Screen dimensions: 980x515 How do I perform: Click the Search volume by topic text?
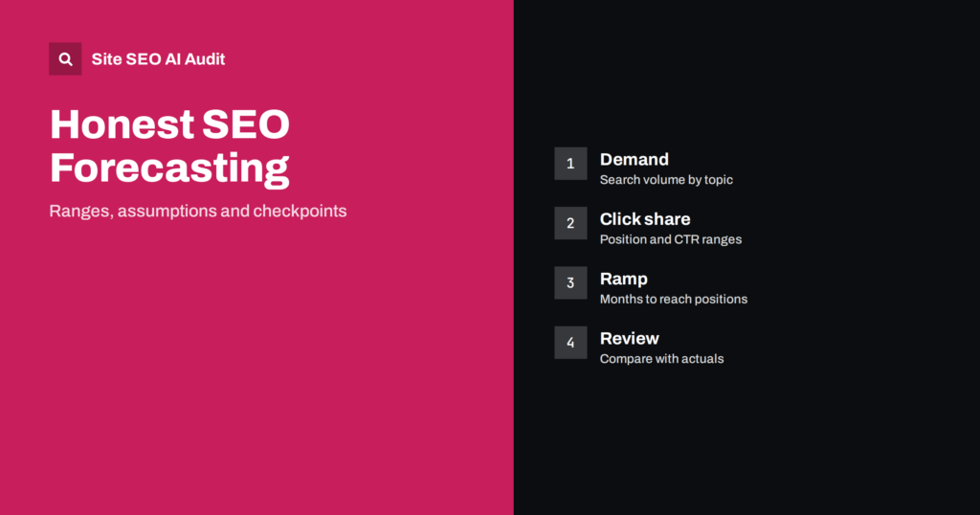(666, 180)
